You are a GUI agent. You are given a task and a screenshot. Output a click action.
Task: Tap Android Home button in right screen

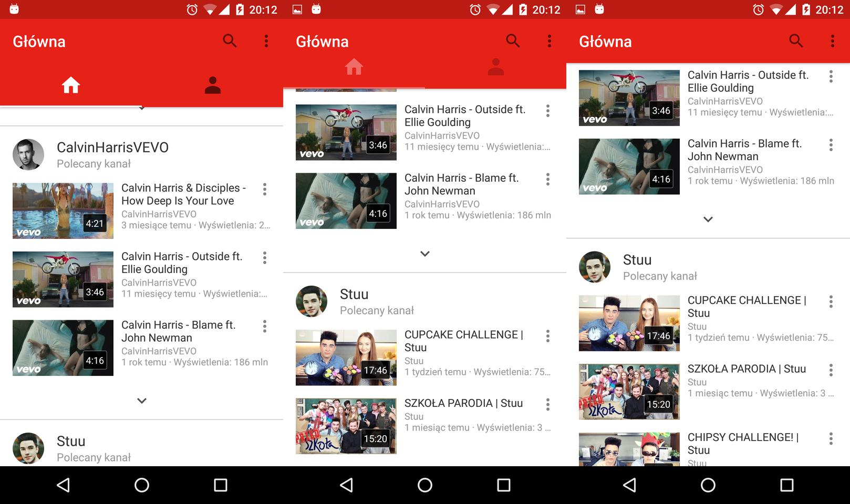[708, 485]
